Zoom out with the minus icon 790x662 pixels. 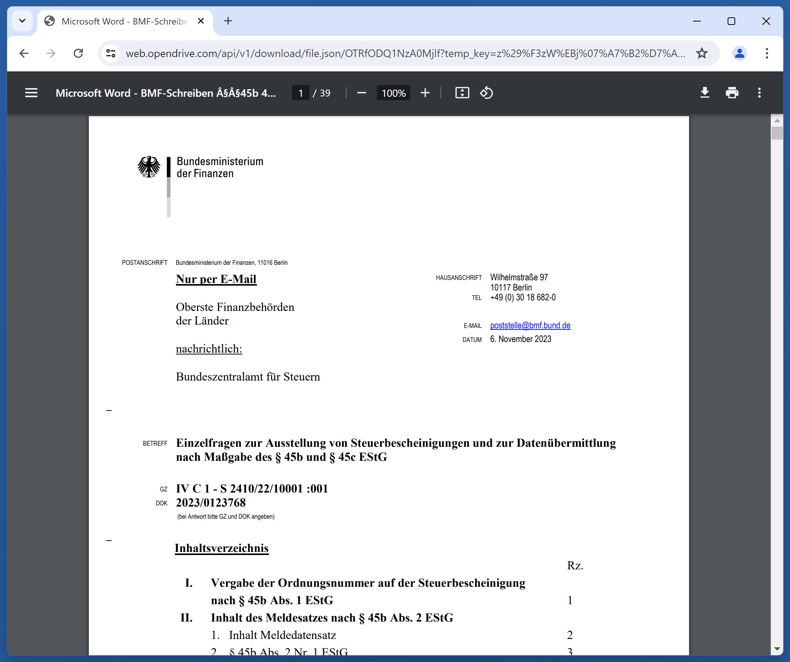click(x=361, y=93)
